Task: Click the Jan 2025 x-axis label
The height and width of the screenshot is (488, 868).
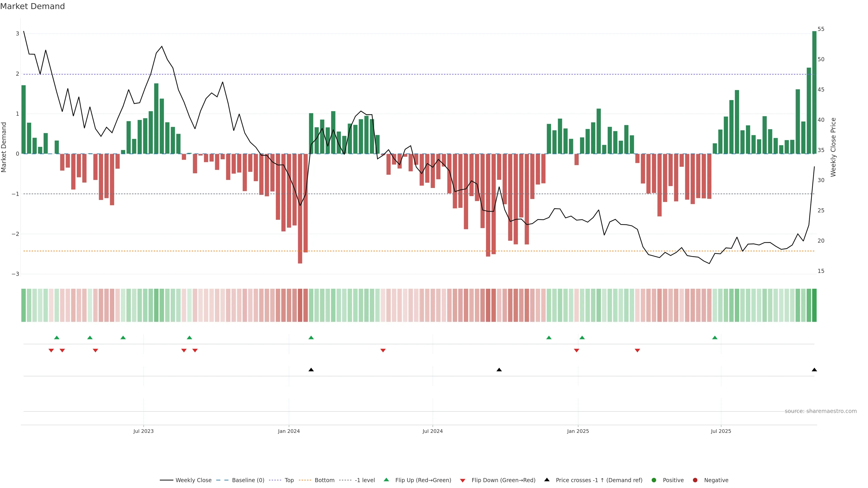Action: (x=578, y=431)
